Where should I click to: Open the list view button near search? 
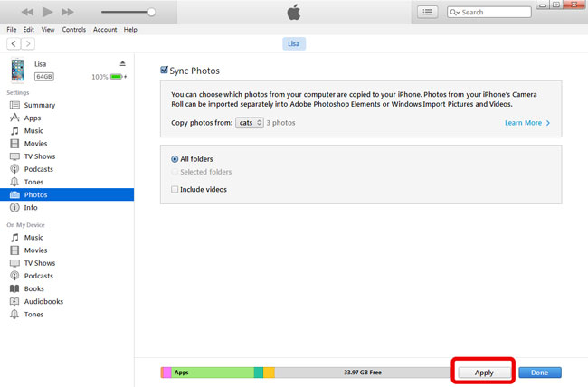coord(428,12)
